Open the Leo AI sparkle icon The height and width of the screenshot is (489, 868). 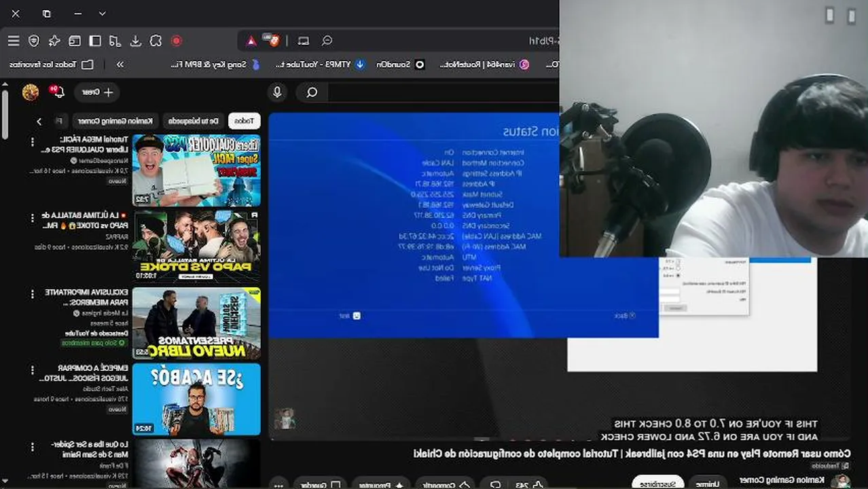(x=54, y=41)
